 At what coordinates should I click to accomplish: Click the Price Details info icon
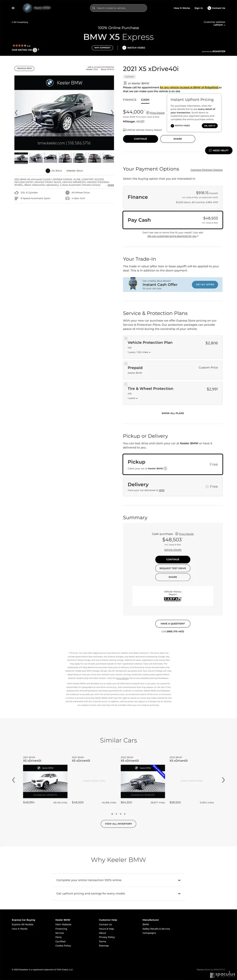click(148, 113)
